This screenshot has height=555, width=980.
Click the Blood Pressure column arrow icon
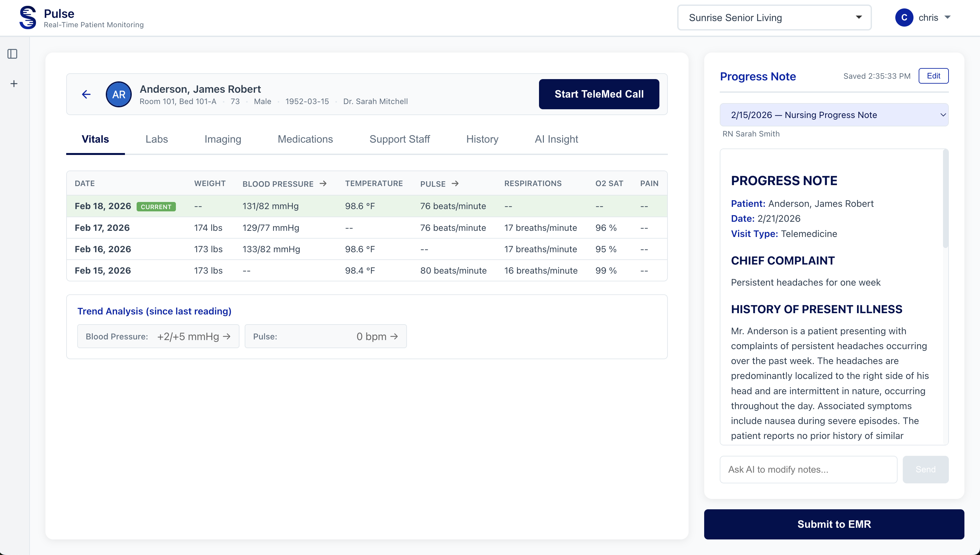tap(323, 183)
